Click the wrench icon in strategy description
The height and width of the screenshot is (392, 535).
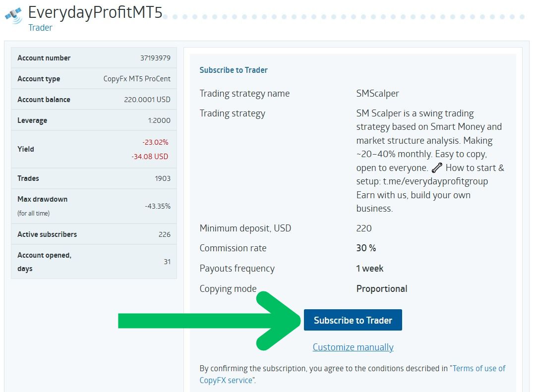[436, 168]
